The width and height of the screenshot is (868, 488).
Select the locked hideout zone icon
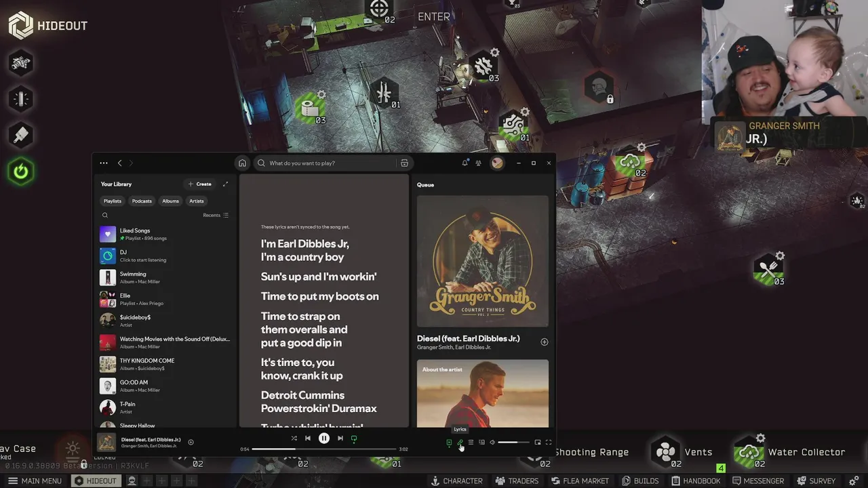(599, 87)
